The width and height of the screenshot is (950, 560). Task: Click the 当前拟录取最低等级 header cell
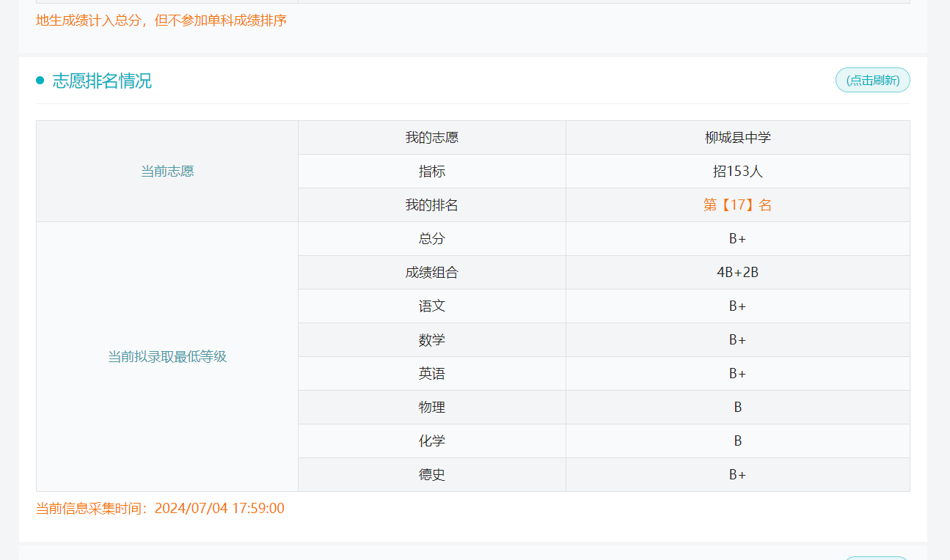point(167,357)
